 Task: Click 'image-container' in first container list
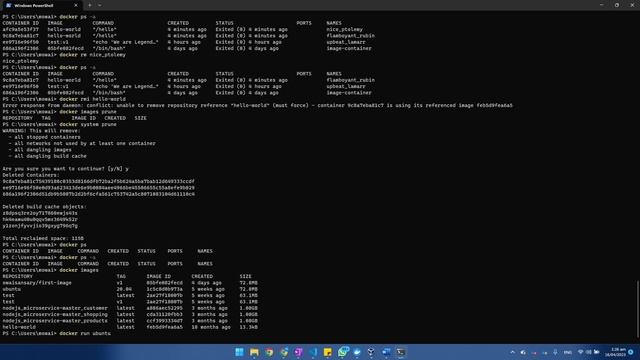pyautogui.click(x=349, y=49)
